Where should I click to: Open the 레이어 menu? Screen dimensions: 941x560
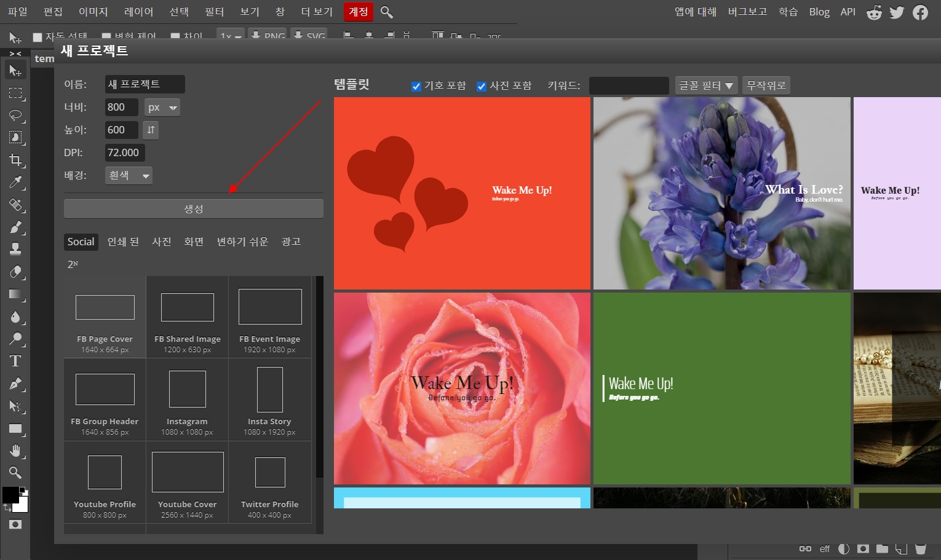[x=138, y=12]
